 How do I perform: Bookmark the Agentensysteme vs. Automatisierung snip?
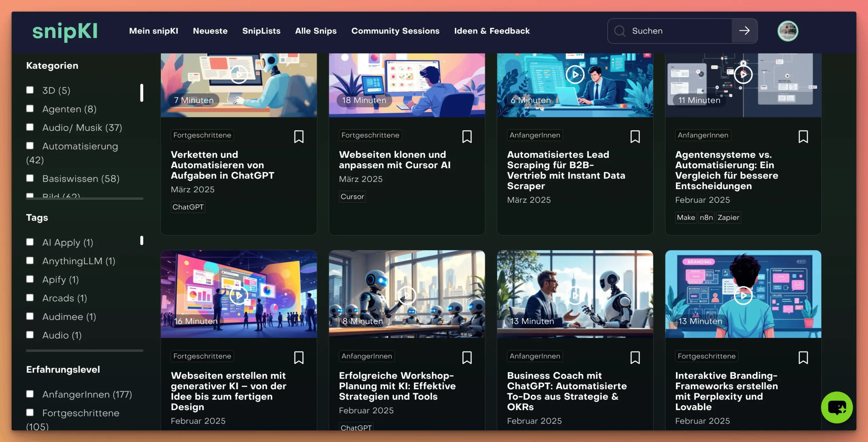tap(803, 137)
